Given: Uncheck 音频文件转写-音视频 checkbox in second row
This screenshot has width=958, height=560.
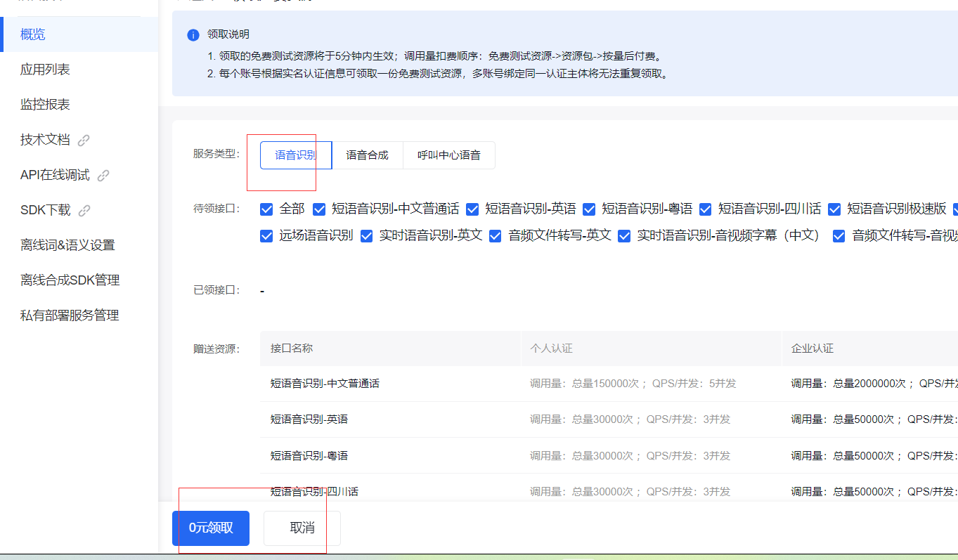Looking at the screenshot, I should (x=839, y=236).
